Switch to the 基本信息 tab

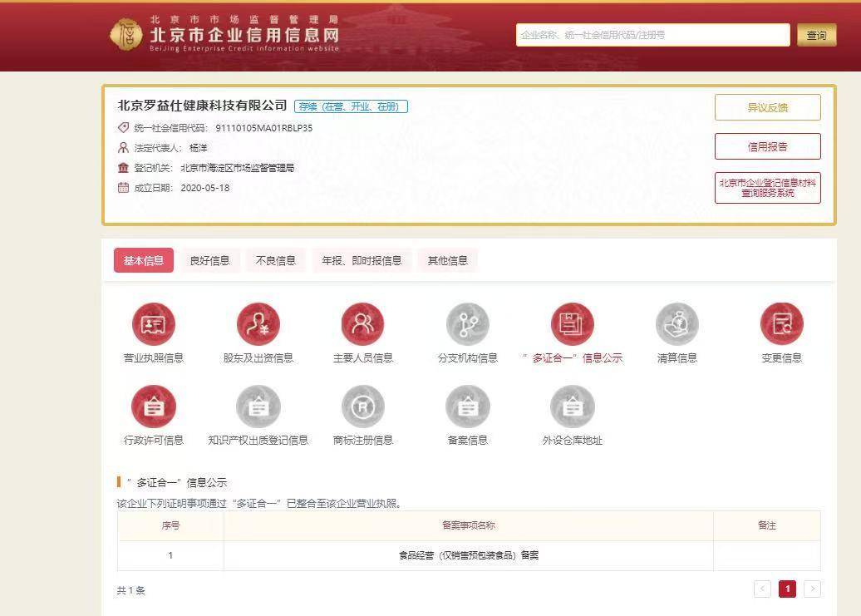[143, 260]
